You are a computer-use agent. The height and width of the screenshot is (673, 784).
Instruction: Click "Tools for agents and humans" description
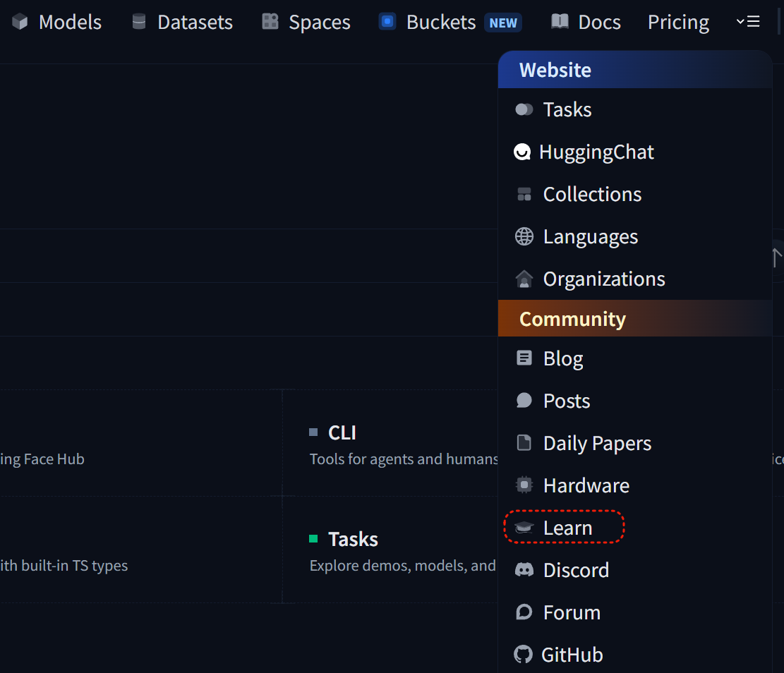[404, 459]
